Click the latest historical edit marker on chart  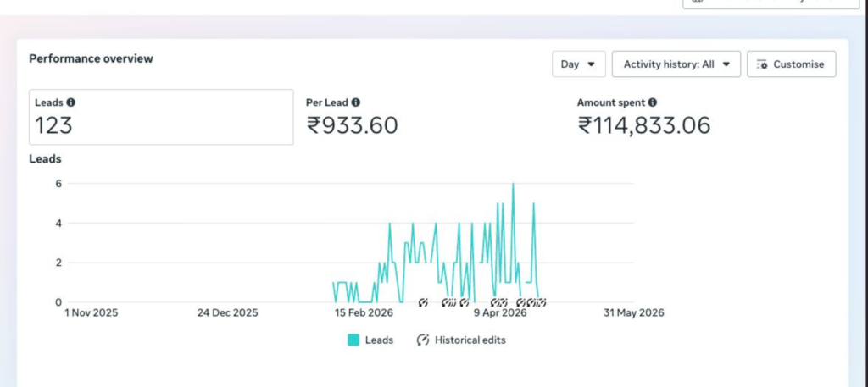point(542,302)
